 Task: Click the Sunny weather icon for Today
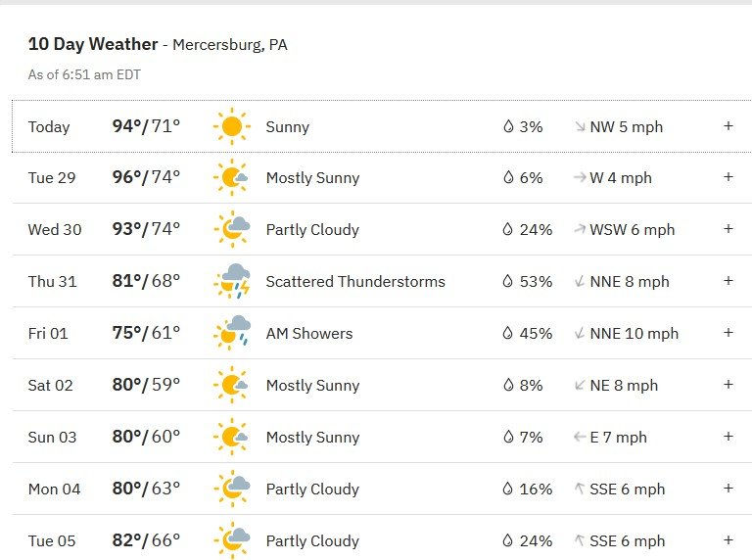tap(232, 126)
